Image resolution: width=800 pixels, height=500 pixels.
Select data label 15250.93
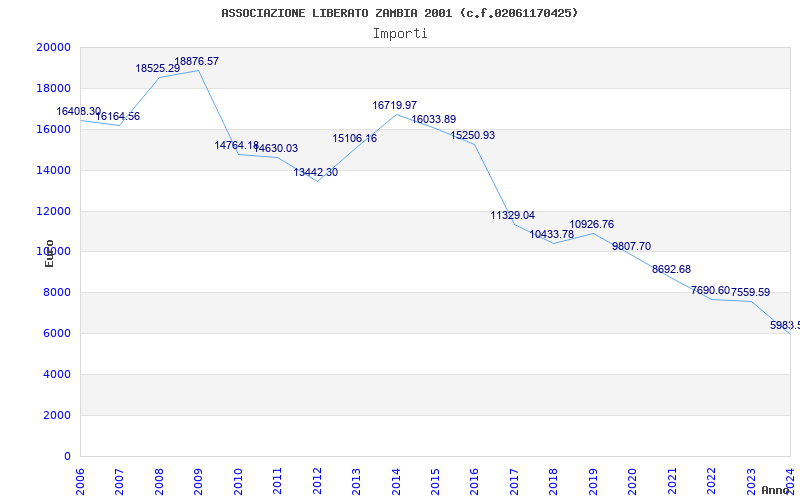472,136
